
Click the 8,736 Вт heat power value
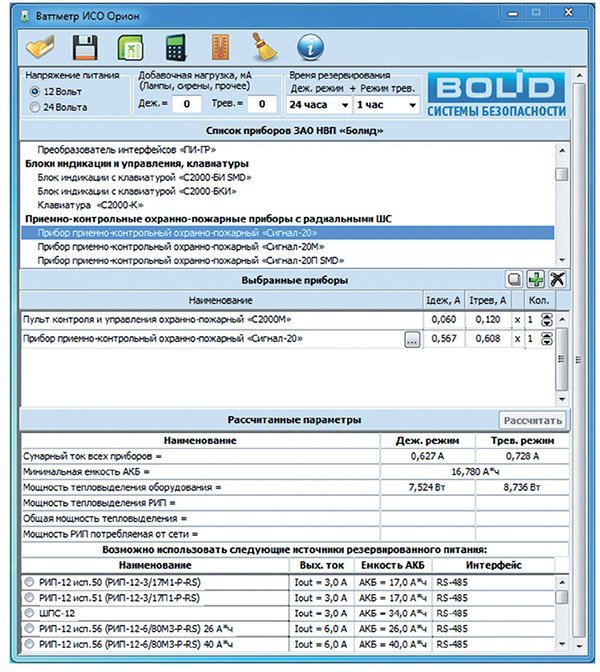pyautogui.click(x=522, y=487)
